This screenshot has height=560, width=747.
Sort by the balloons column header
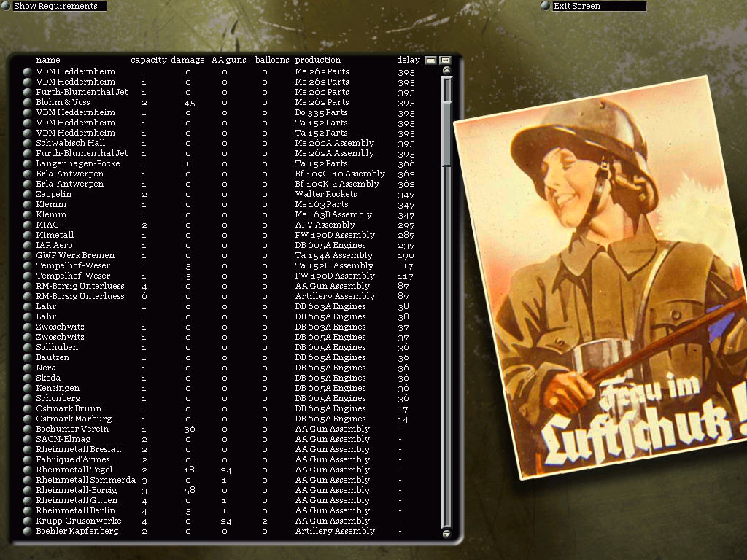(272, 60)
